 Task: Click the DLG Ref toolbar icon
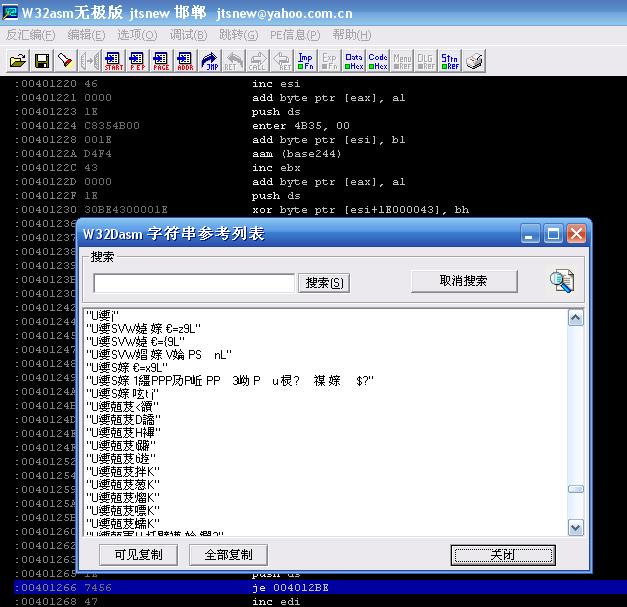[x=426, y=61]
